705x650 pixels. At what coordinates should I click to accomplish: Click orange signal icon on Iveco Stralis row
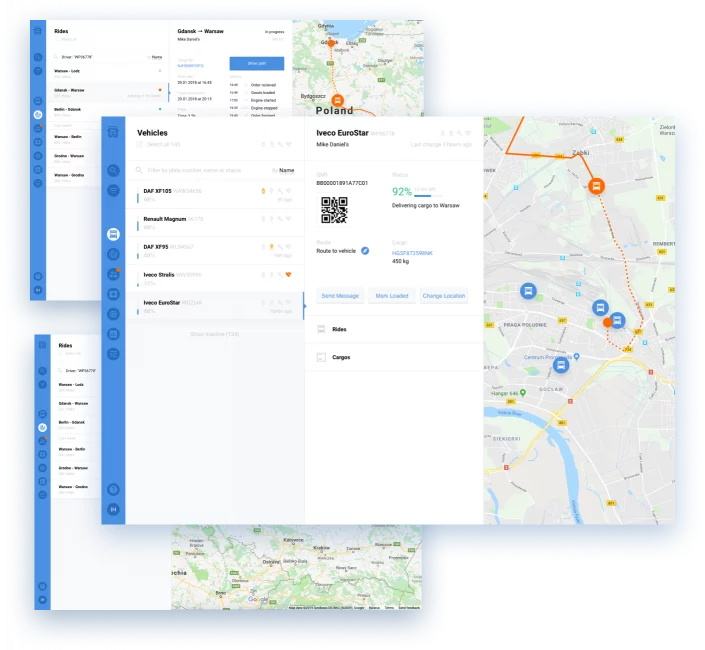point(289,275)
